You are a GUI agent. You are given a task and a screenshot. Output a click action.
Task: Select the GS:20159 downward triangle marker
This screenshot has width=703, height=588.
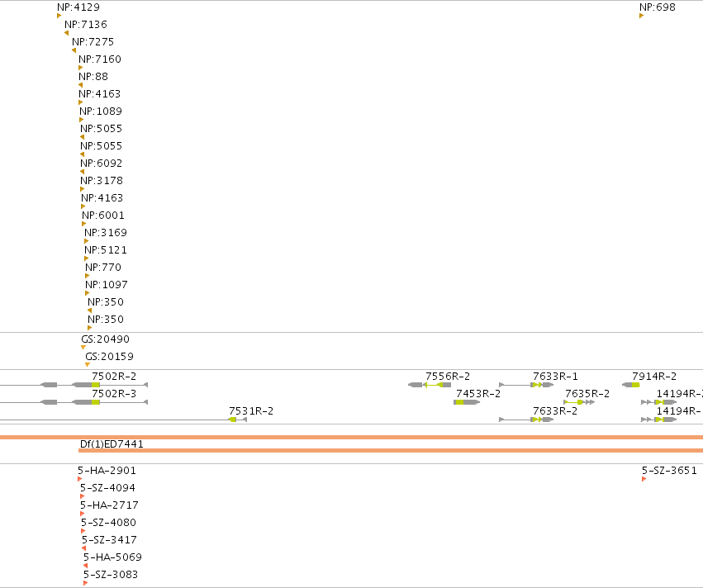[x=88, y=365]
